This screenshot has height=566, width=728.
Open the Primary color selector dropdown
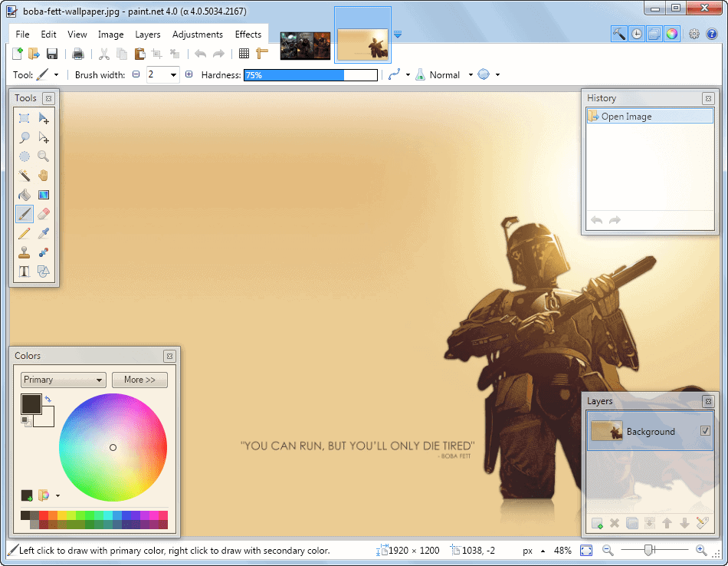(98, 380)
